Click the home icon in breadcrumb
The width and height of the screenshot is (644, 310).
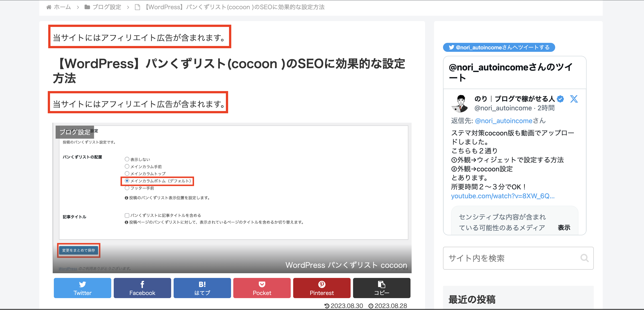(49, 7)
